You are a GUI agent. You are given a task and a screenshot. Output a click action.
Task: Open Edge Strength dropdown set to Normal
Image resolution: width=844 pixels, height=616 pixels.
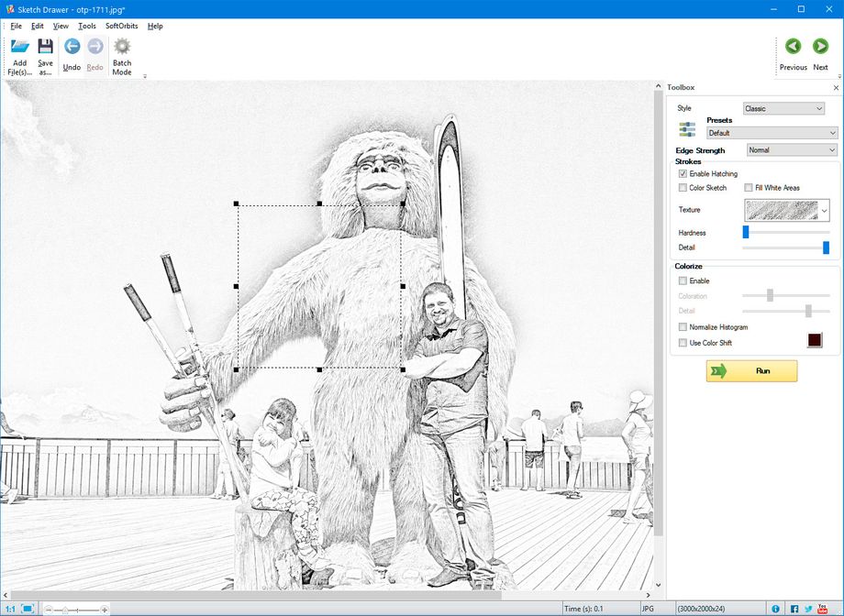(792, 150)
